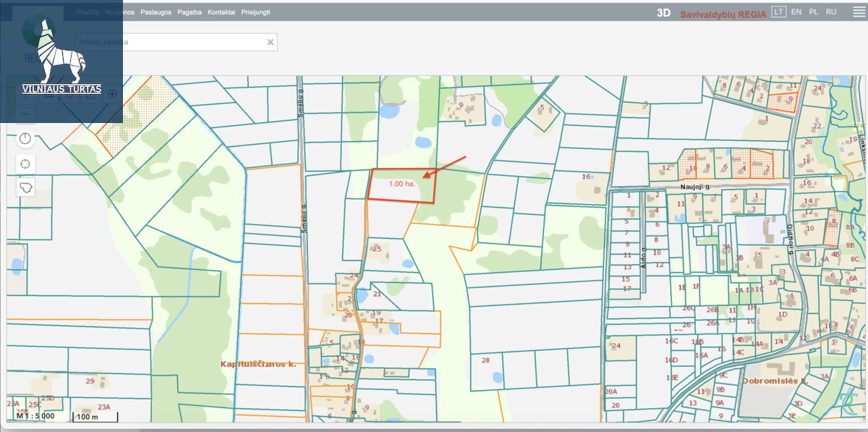Select parcel labeled 16C
The height and width of the screenshot is (432, 868).
point(671,341)
